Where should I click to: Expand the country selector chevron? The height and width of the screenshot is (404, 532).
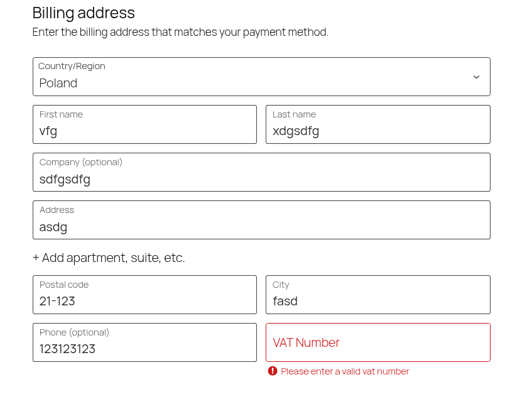[476, 77]
